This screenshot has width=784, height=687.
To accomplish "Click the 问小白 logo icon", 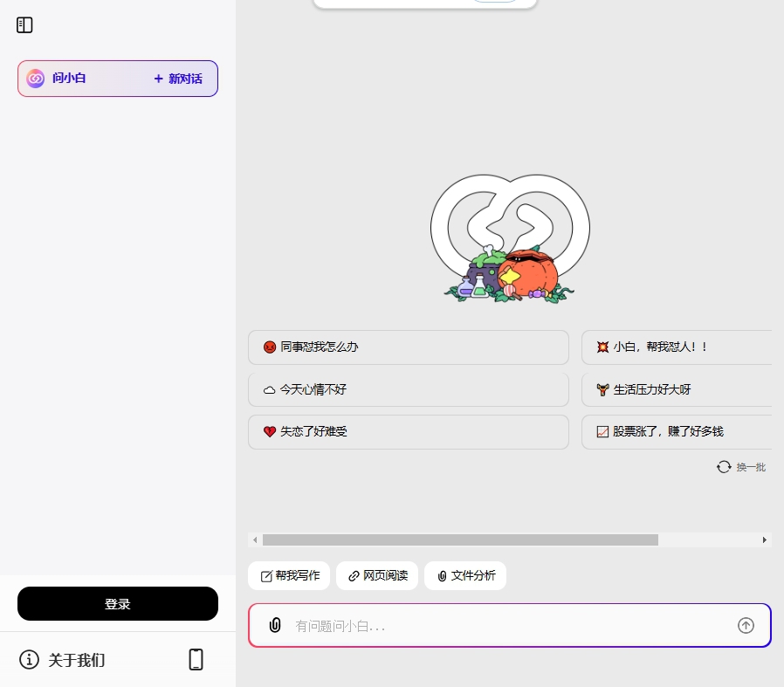I will (x=36, y=79).
